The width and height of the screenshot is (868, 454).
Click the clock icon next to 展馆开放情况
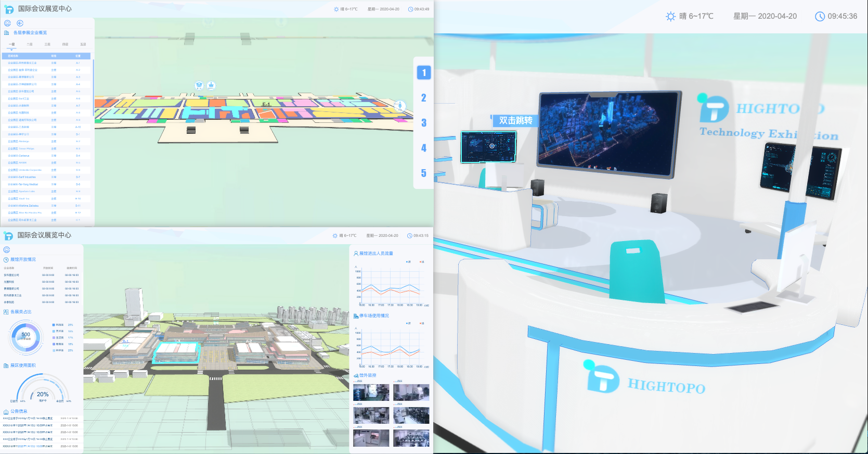[6, 260]
